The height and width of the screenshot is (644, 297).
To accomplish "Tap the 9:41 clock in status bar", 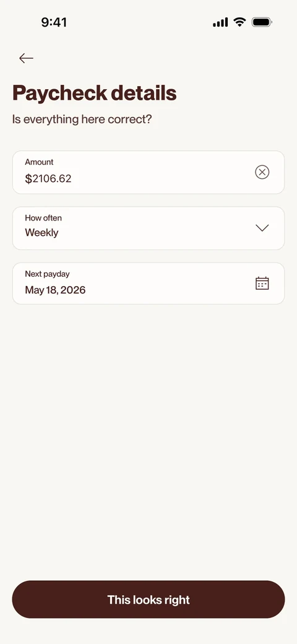I will tap(54, 22).
